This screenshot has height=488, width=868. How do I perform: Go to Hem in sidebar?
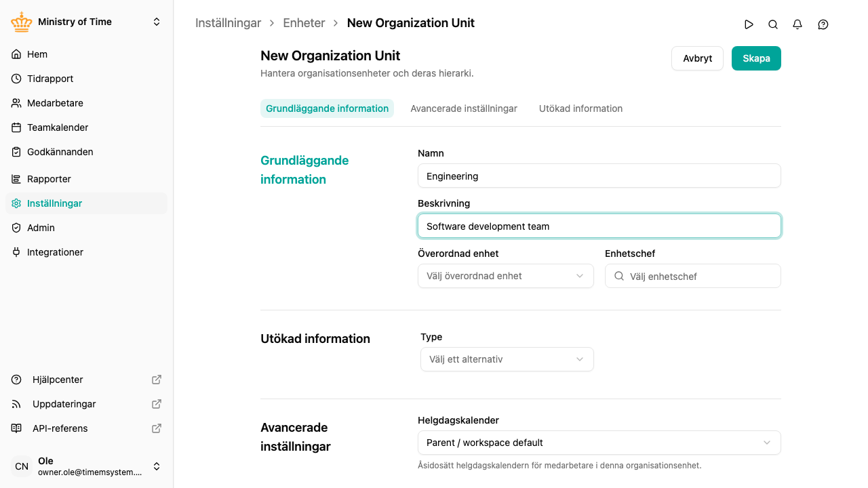coord(87,54)
